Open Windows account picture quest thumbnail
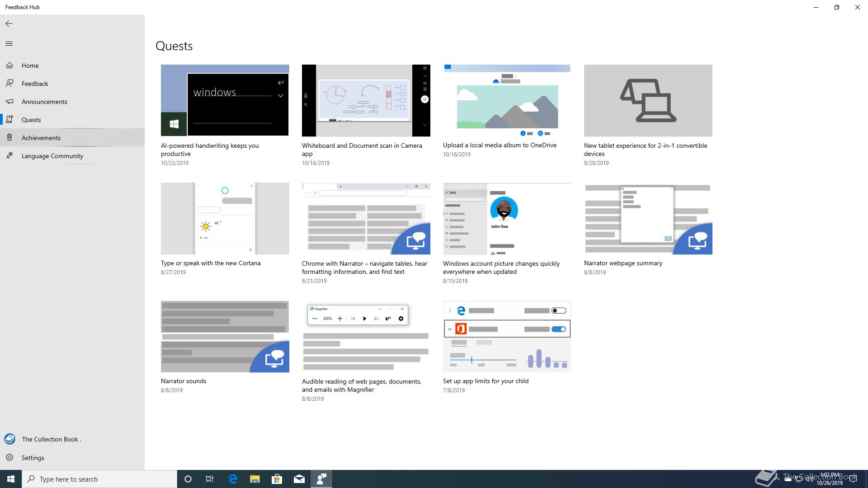 coord(507,218)
